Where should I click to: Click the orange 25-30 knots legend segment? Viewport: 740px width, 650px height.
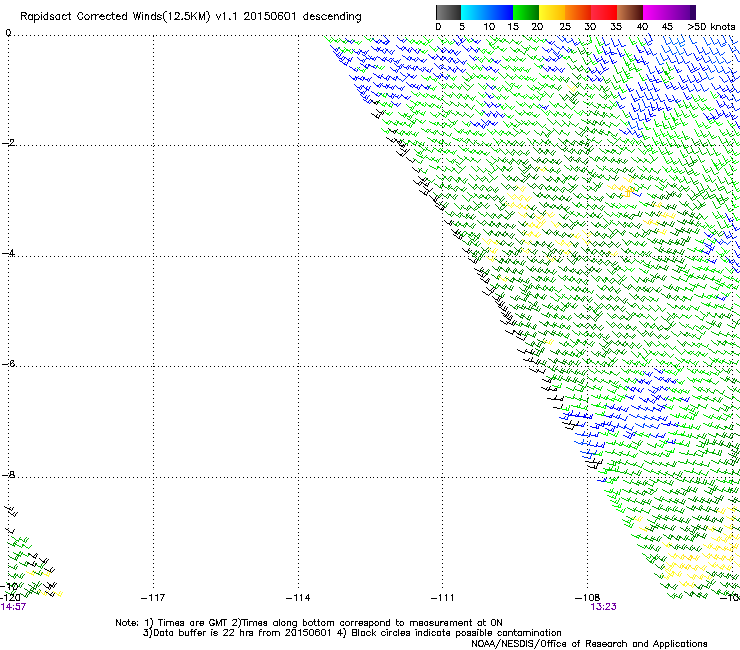(x=578, y=12)
